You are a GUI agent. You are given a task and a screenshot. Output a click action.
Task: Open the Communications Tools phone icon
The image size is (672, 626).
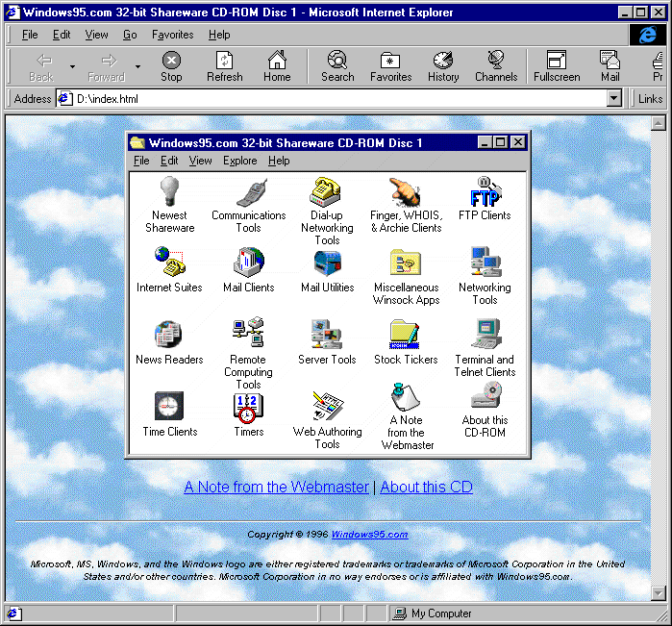point(253,192)
